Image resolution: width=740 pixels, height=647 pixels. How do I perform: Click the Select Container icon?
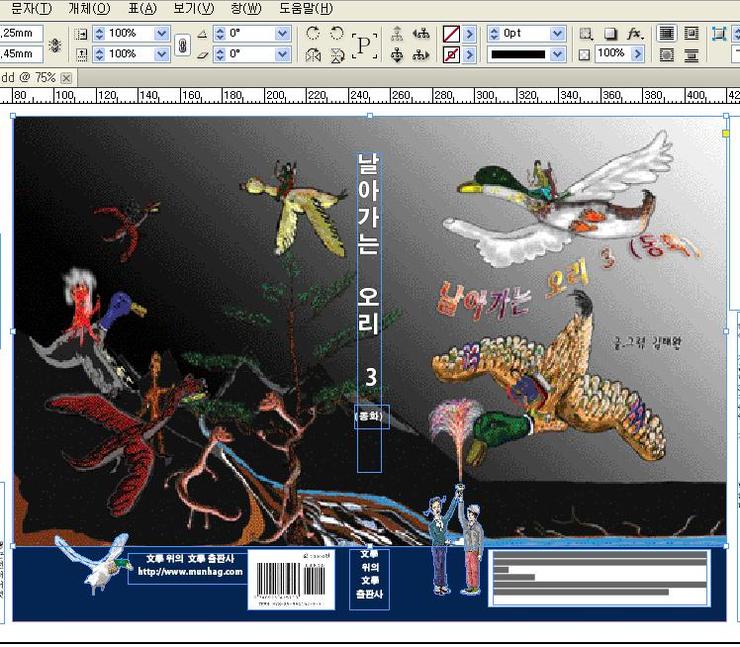coord(397,33)
